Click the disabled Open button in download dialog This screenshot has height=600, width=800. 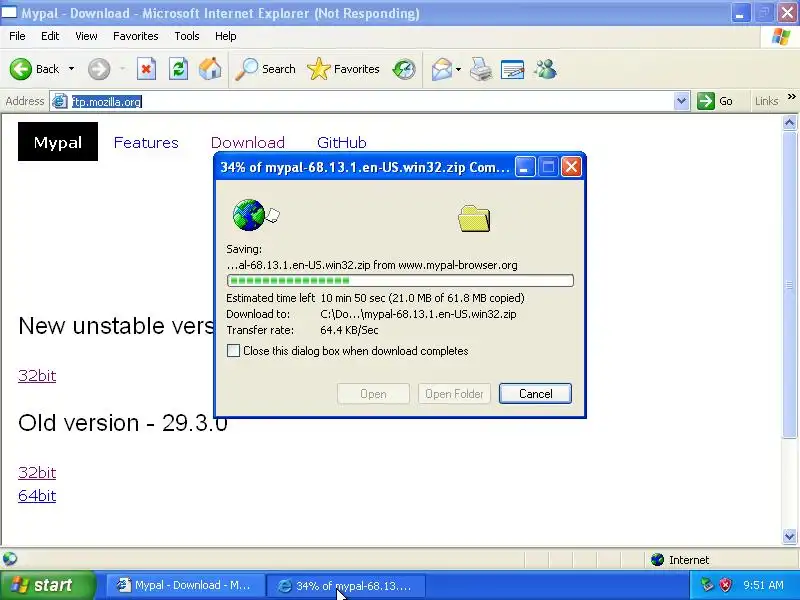click(373, 393)
